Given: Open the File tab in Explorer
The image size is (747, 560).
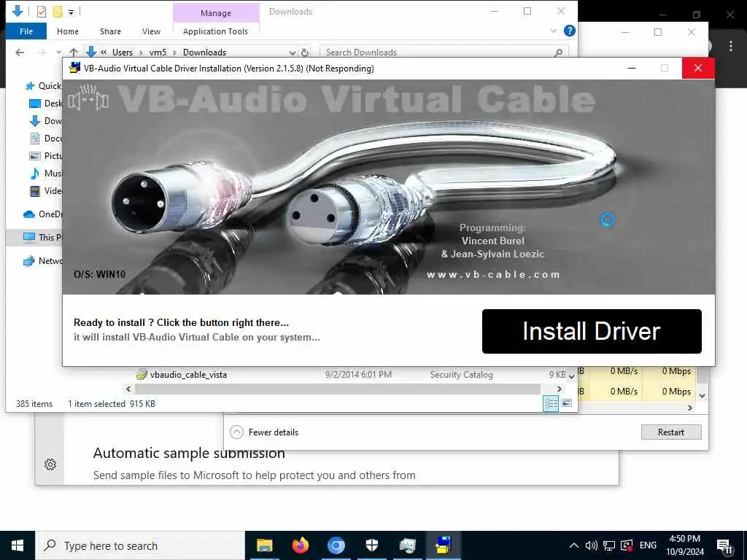Looking at the screenshot, I should 26,31.
